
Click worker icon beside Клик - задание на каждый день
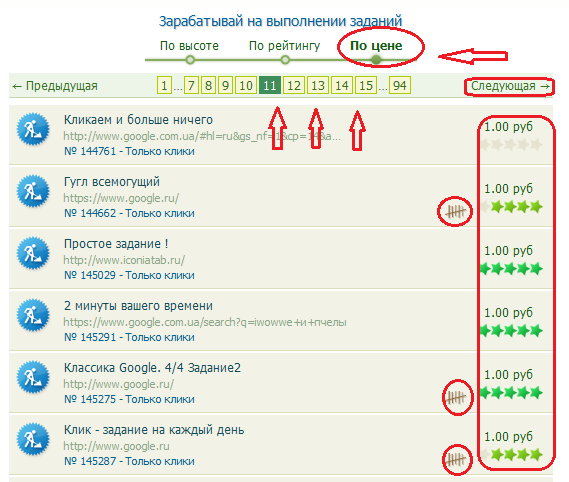[x=33, y=439]
